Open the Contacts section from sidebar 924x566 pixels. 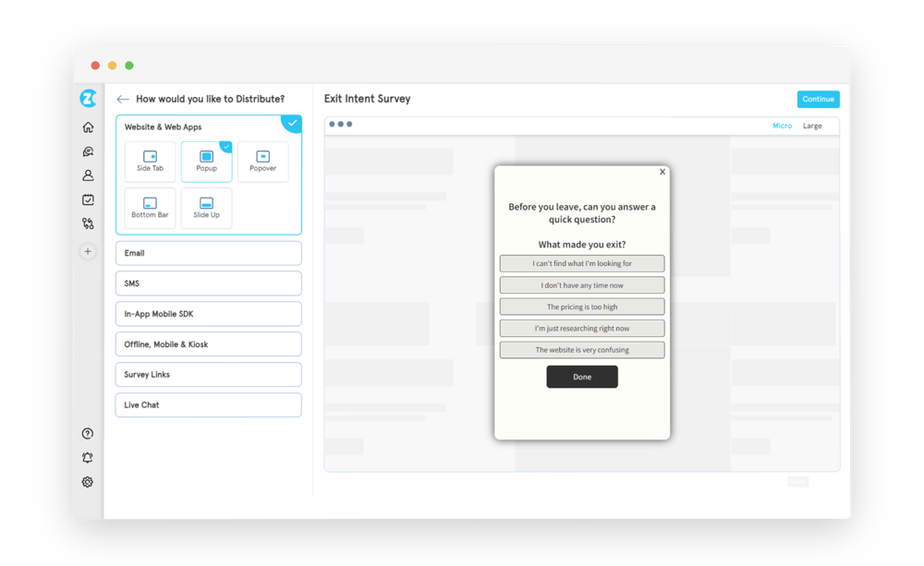(x=88, y=175)
